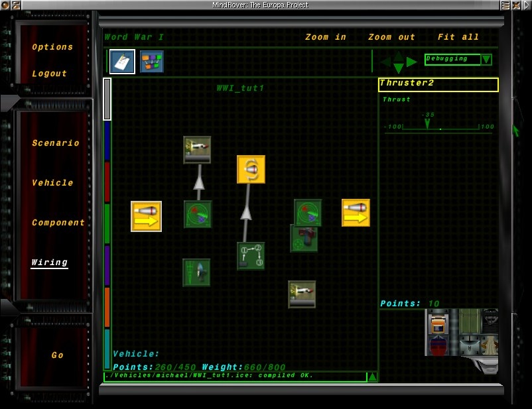The image size is (532, 409).
Task: Adjust the Thrust slider marker at -35
Action: click(x=427, y=124)
